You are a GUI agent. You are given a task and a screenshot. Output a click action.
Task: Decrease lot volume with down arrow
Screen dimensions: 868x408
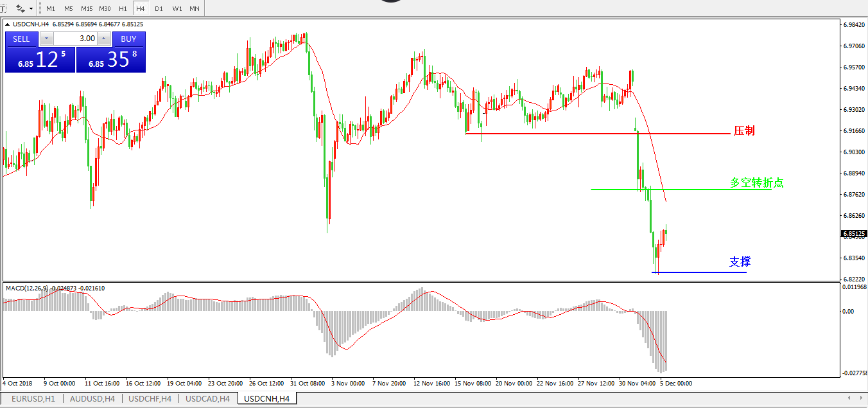click(x=46, y=39)
